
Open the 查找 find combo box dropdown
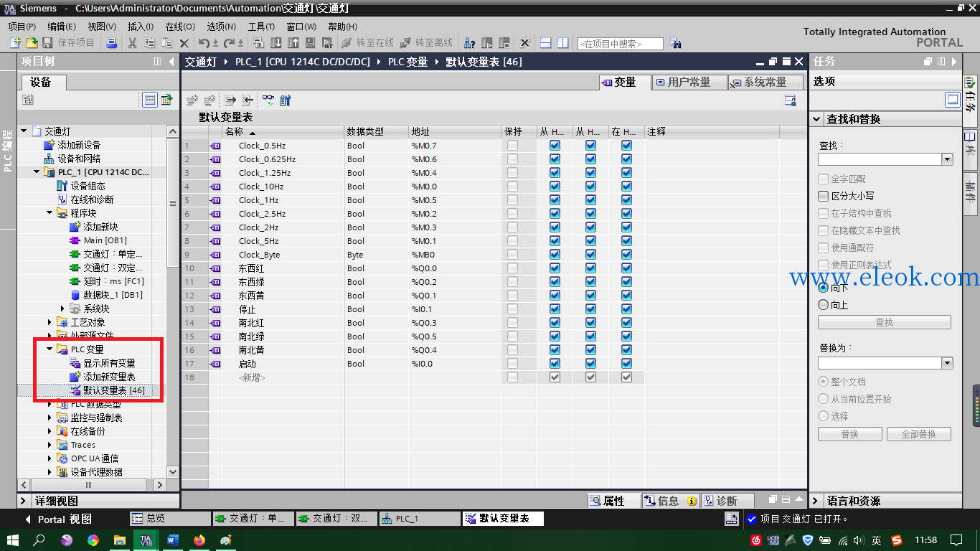947,159
